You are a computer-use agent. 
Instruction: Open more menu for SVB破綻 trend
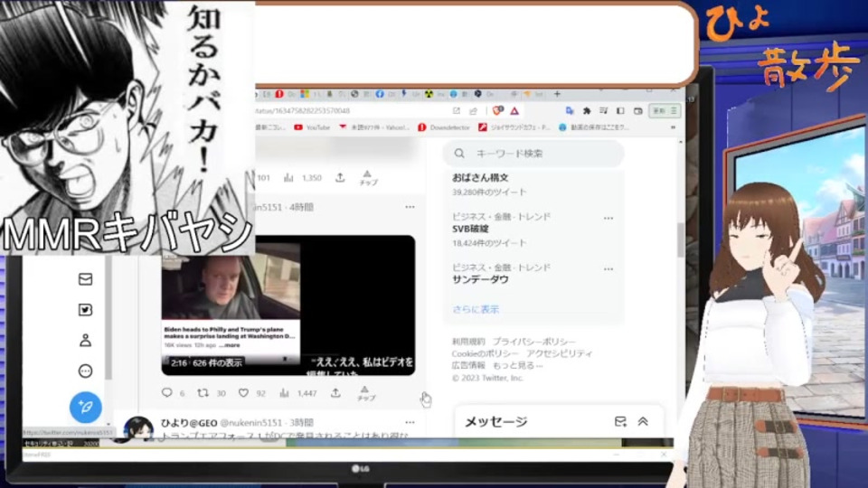click(609, 218)
